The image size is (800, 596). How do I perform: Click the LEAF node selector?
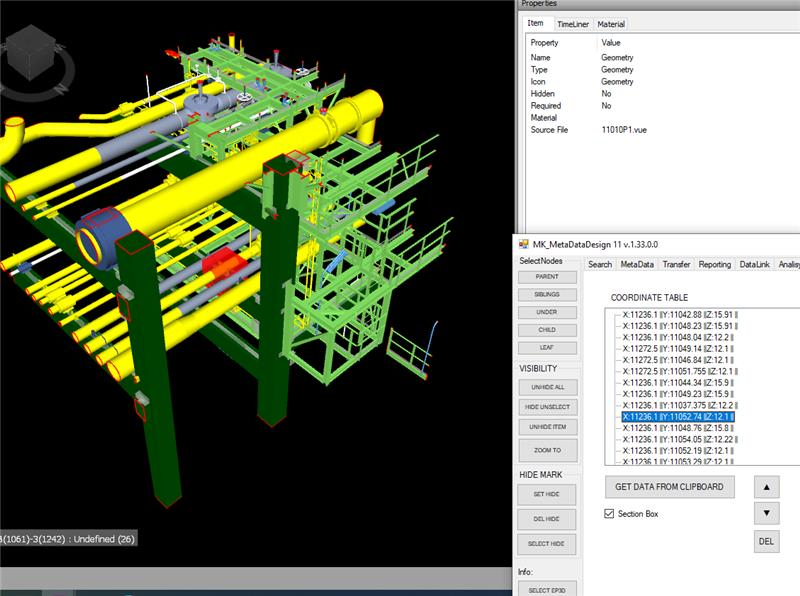[548, 347]
